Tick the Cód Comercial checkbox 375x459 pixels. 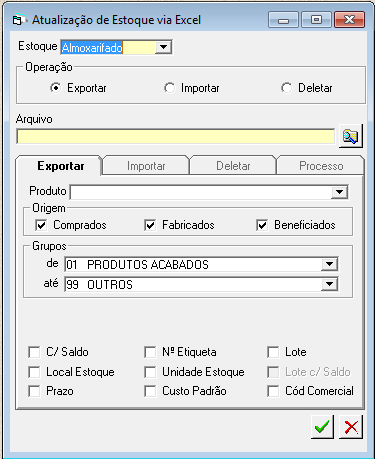point(273,391)
